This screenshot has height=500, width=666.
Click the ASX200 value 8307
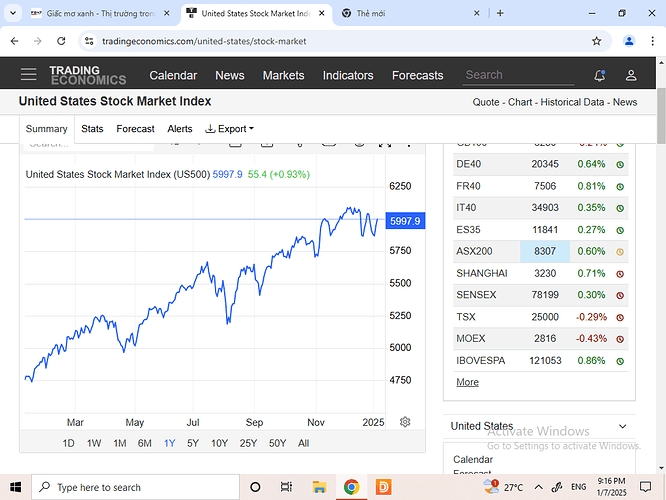pyautogui.click(x=545, y=251)
